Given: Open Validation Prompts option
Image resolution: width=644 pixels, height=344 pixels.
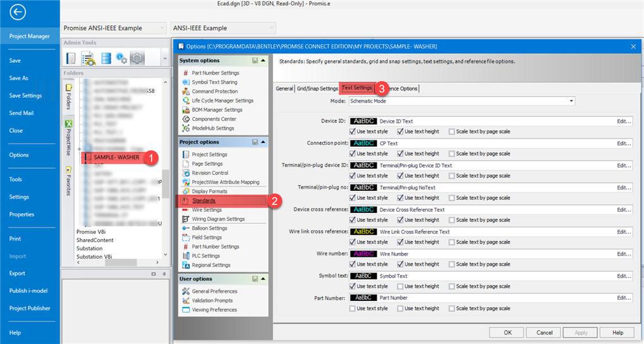Looking at the screenshot, I should point(212,300).
